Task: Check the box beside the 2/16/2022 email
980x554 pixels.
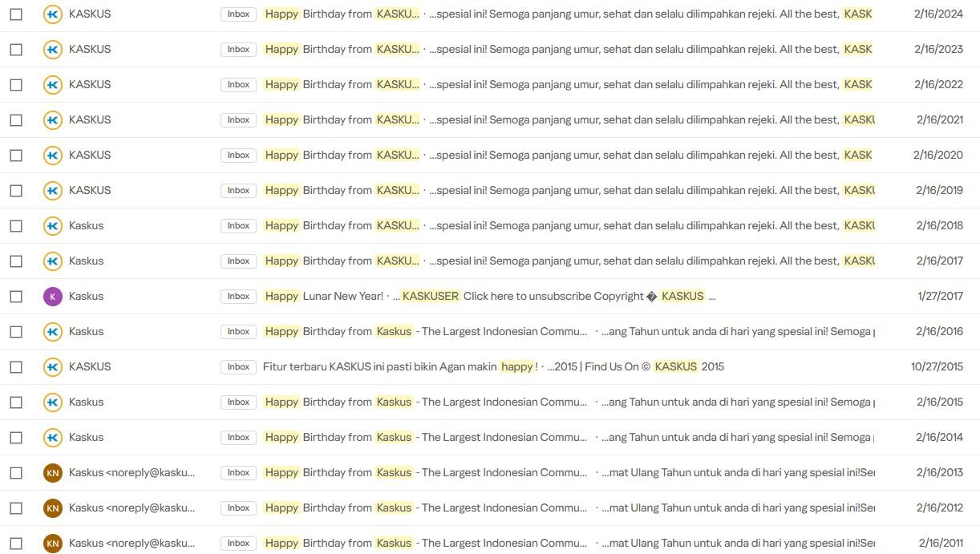Action: 16,84
